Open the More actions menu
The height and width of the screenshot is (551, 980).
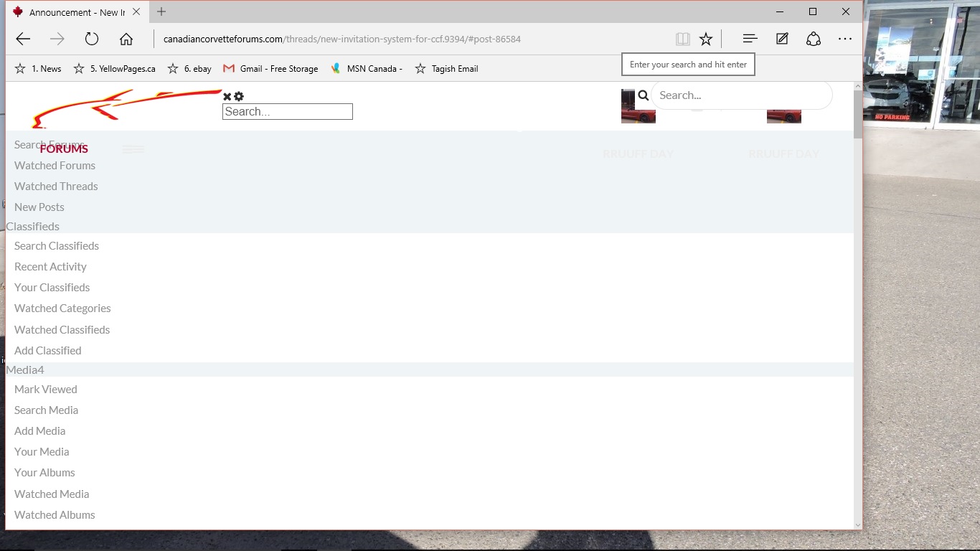pyautogui.click(x=845, y=39)
